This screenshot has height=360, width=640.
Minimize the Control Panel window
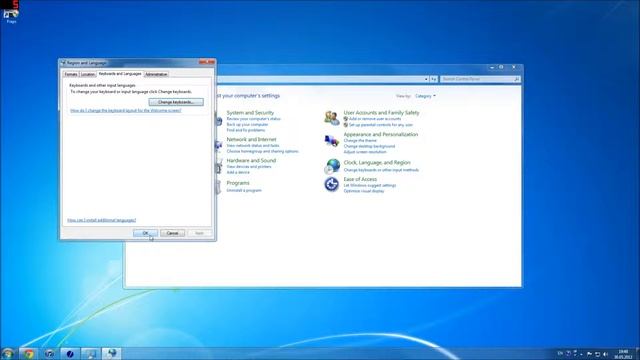coord(492,67)
